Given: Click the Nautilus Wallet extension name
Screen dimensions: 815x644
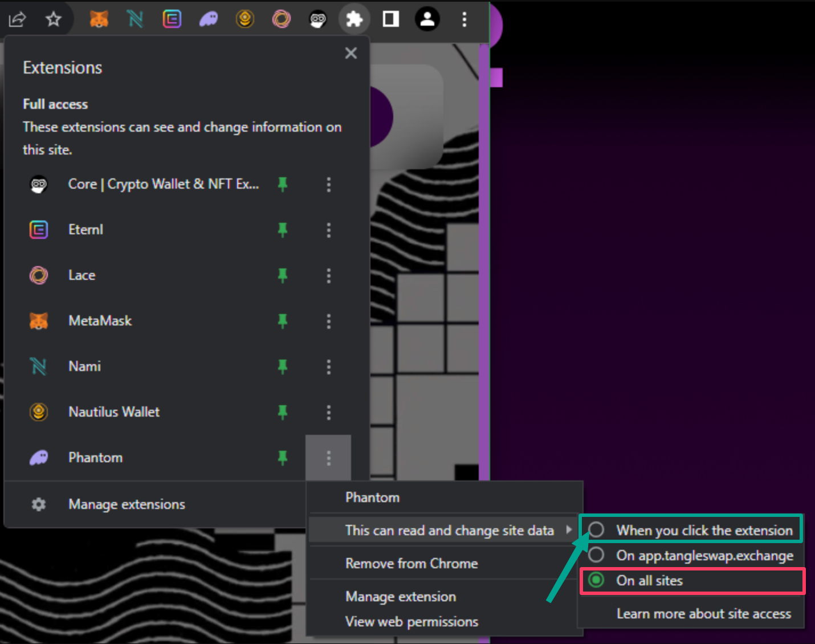Looking at the screenshot, I should pos(114,412).
